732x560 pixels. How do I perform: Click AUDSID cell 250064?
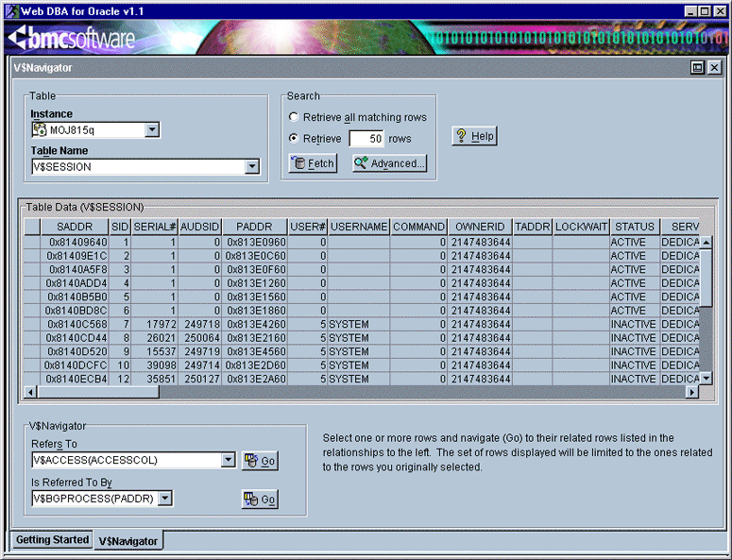point(202,338)
